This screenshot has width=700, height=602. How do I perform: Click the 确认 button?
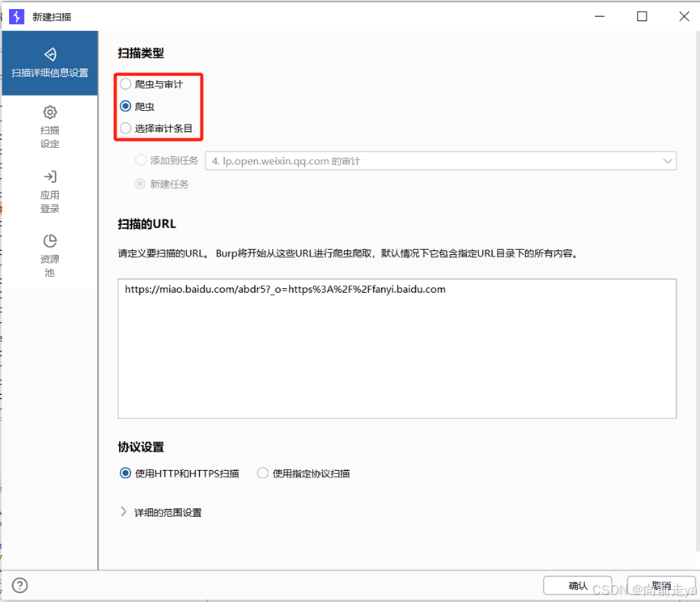[x=578, y=586]
